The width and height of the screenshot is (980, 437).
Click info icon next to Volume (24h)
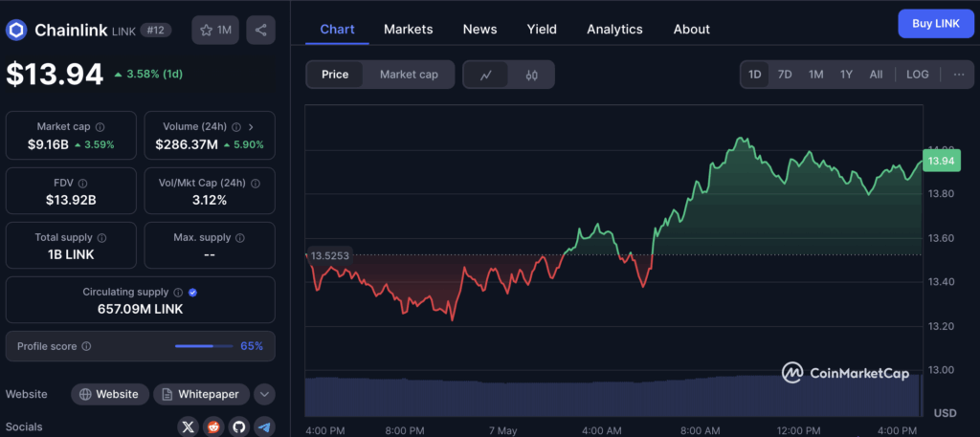236,127
